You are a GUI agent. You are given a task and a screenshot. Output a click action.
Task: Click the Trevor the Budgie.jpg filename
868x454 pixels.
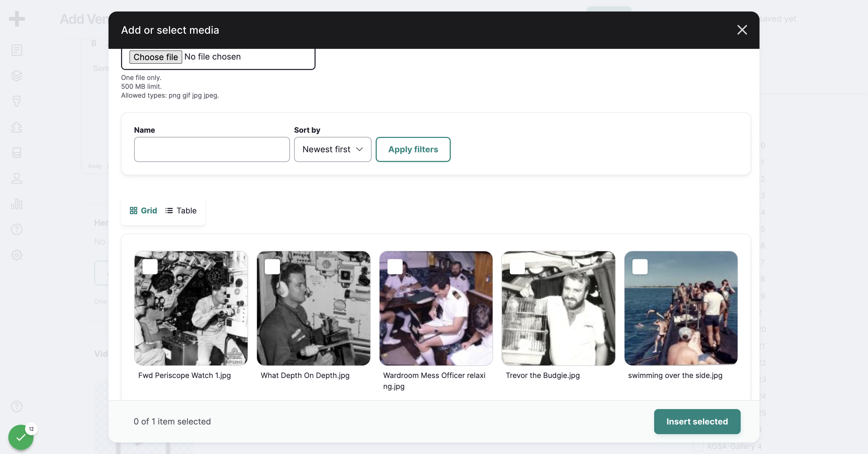[x=542, y=375]
